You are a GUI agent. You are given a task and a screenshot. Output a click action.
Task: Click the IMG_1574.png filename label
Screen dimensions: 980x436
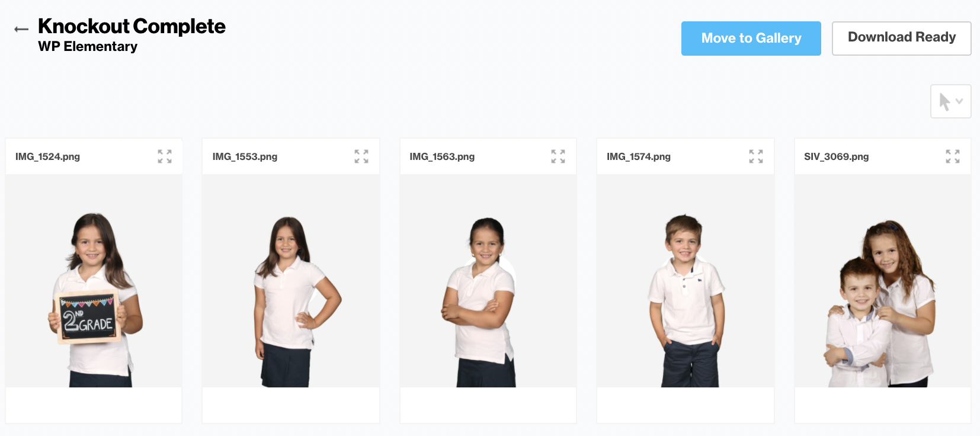(639, 156)
